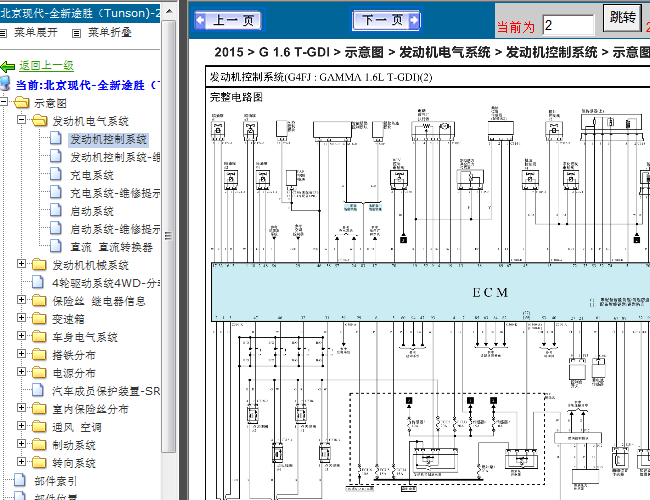The image size is (650, 500).
Task: Click the 当前:北京现代-全新途胜 heading
Action: [x=87, y=85]
